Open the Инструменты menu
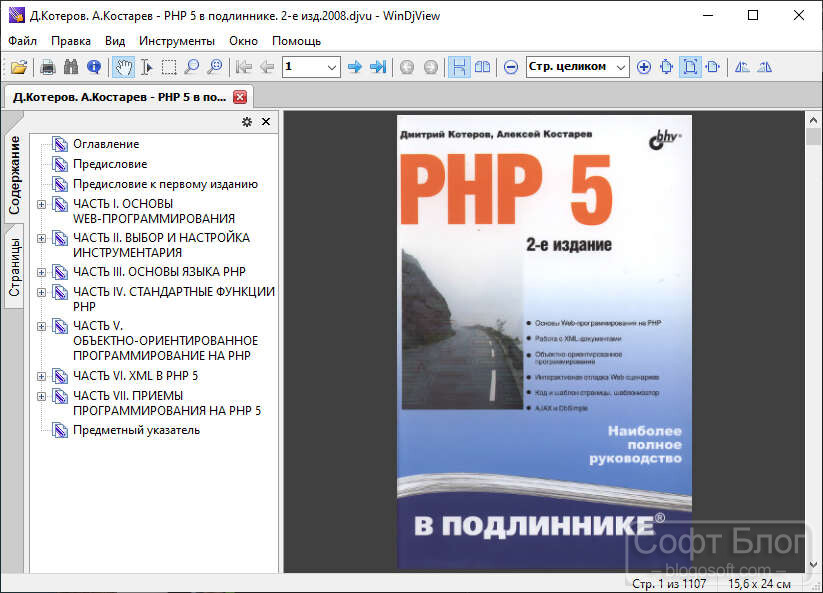 (x=177, y=41)
